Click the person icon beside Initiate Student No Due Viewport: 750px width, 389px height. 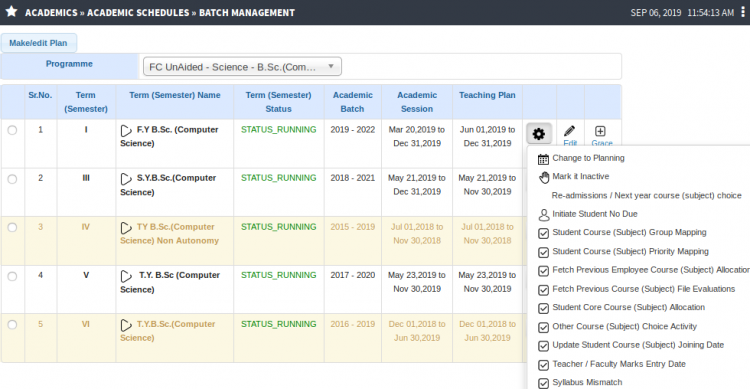coord(543,215)
